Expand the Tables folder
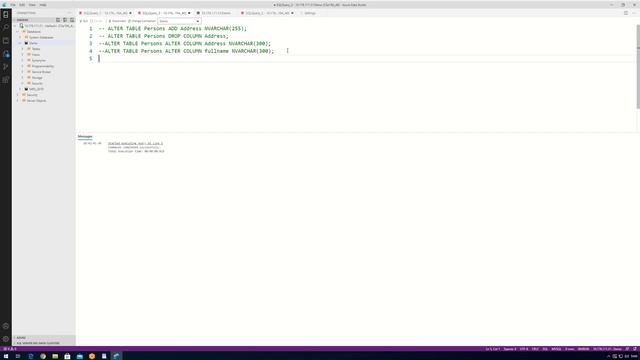Image resolution: width=640 pixels, height=360 pixels. click(23, 49)
